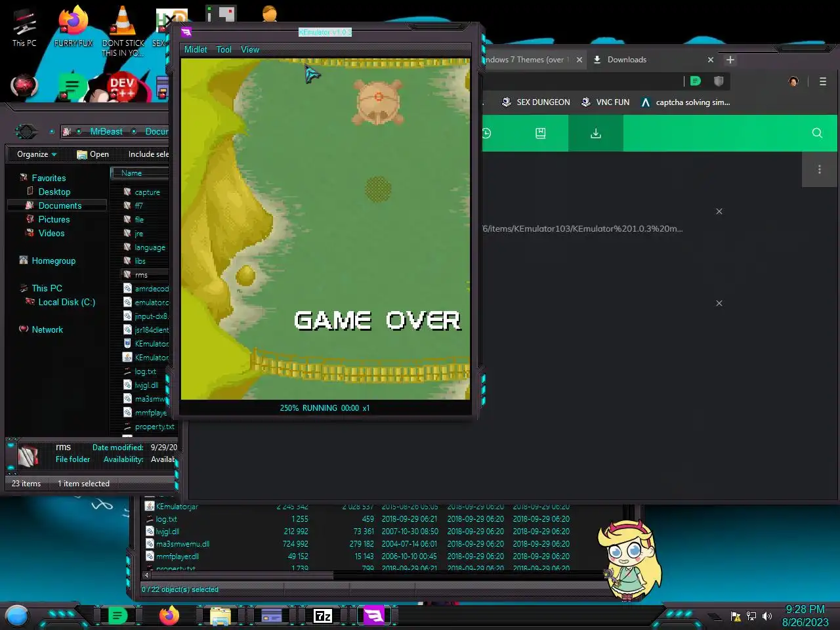Image resolution: width=840 pixels, height=630 pixels.
Task: Select the rms folder in Explorer list
Action: [x=140, y=275]
